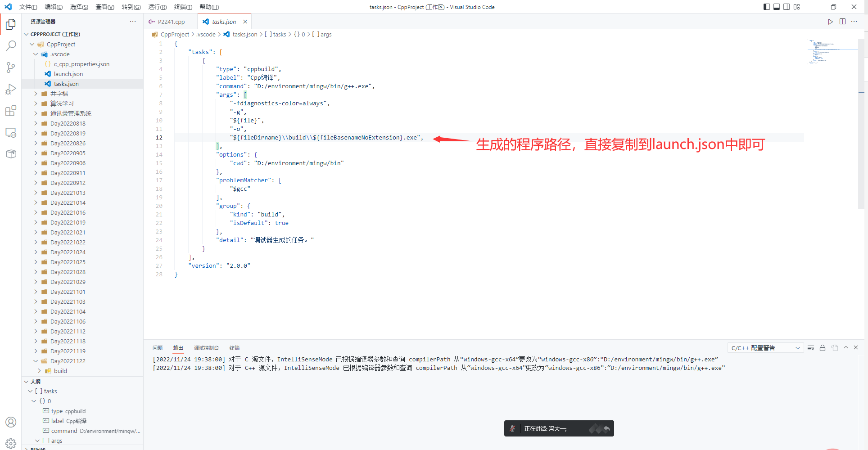Open the package box icon in activity bar

pyautogui.click(x=11, y=154)
